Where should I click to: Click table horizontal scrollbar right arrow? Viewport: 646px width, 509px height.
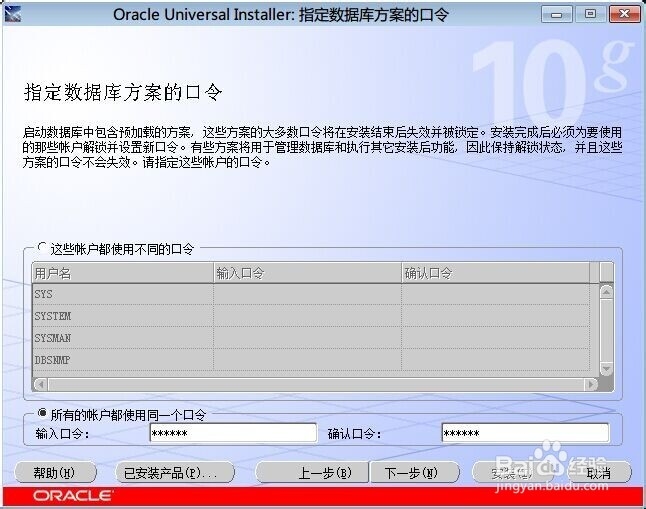click(592, 385)
